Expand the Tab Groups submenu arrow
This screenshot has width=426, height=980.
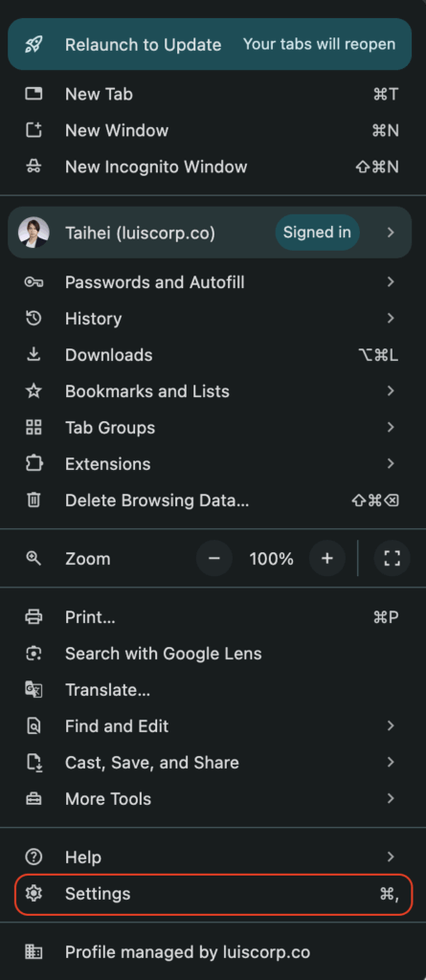tap(391, 428)
